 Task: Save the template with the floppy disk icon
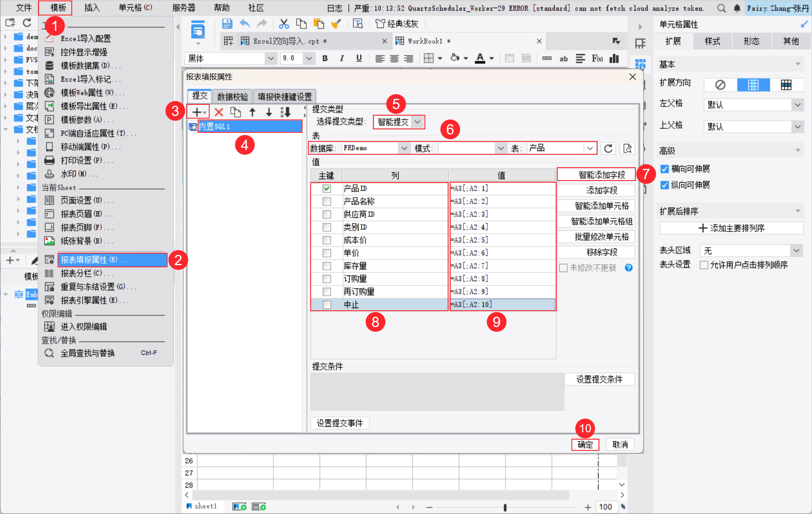(227, 24)
